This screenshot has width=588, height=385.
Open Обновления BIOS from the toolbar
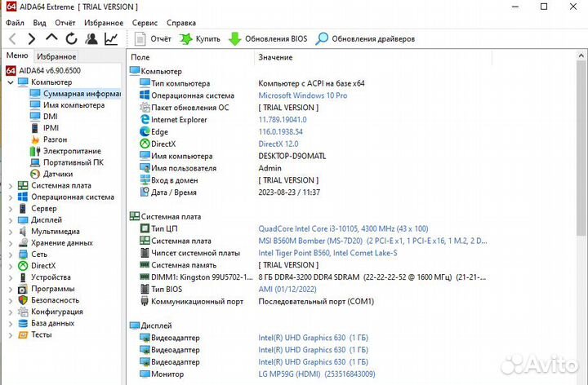[268, 38]
